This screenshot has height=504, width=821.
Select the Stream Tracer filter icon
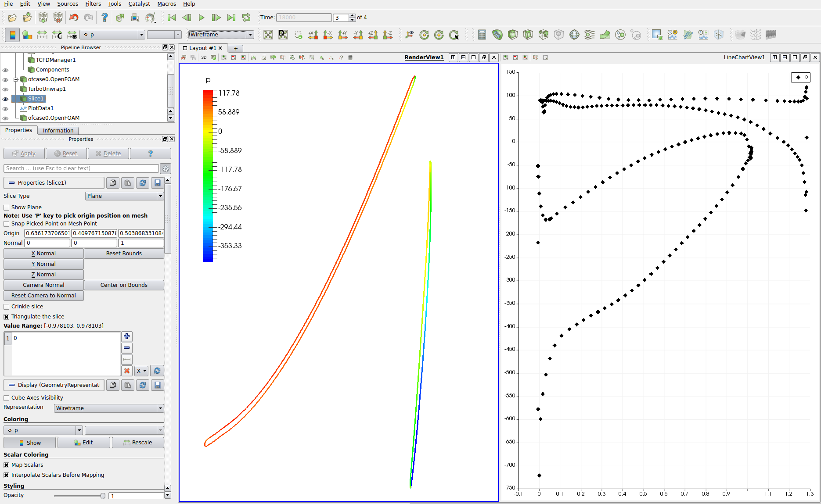(589, 35)
